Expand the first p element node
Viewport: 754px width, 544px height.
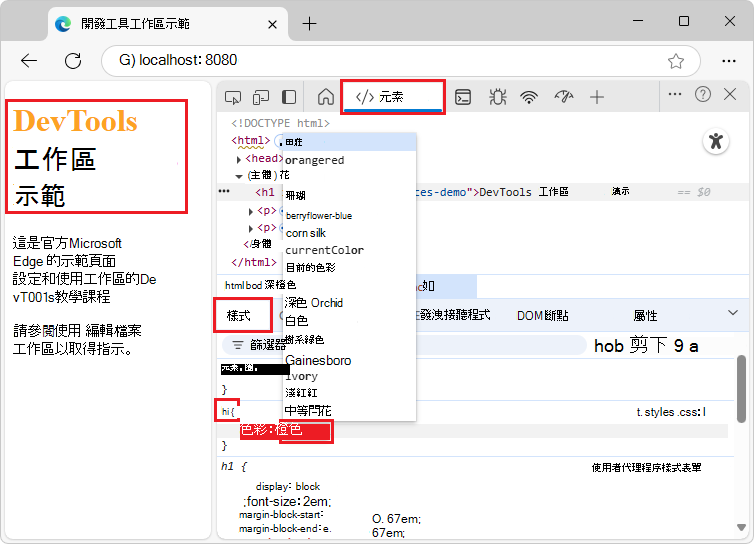(x=251, y=212)
